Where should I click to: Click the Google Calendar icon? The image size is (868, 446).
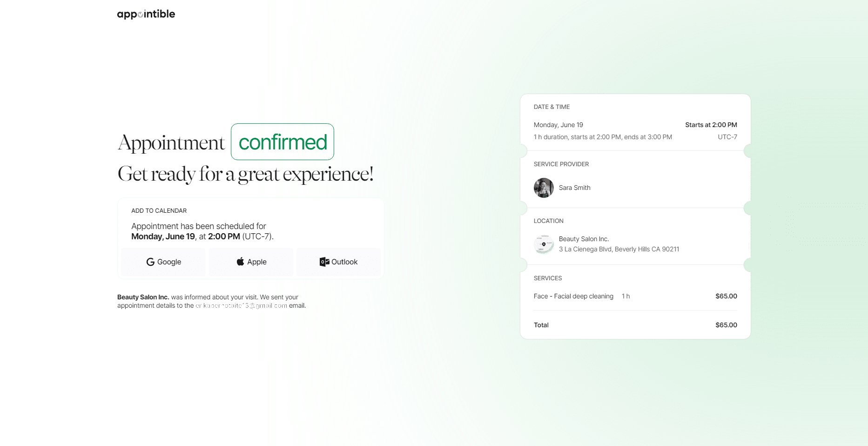click(151, 262)
